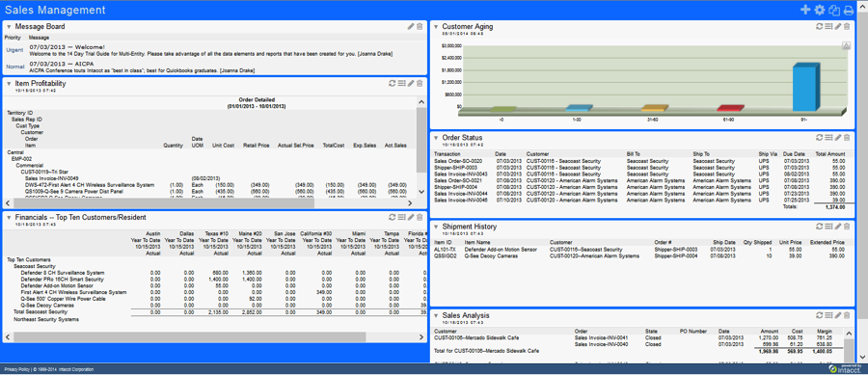Open Financials Top Ten Customers list options
Screen dimensions: 868x375
401,217
